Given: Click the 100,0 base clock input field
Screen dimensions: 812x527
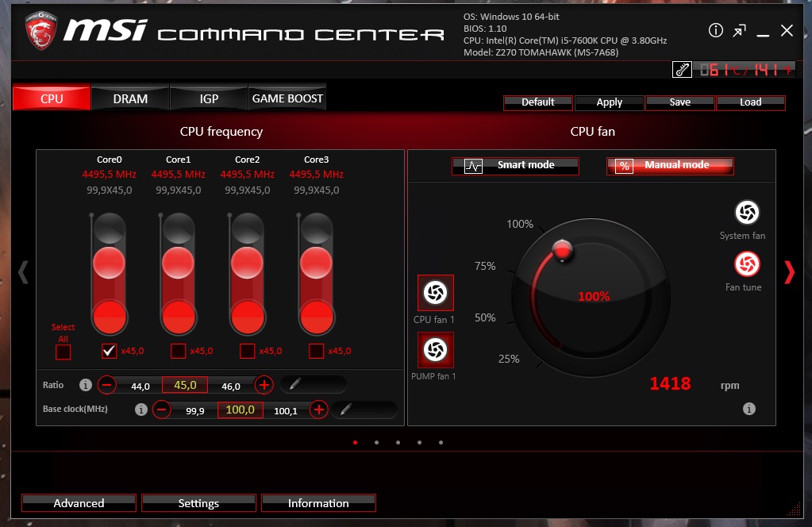Looking at the screenshot, I should pos(240,410).
